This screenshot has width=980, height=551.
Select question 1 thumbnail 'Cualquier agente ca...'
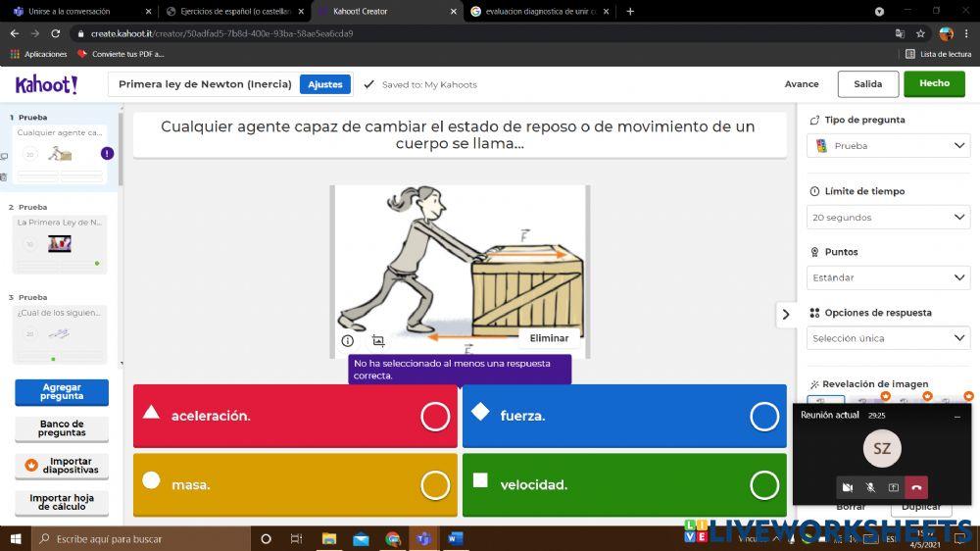click(x=60, y=154)
